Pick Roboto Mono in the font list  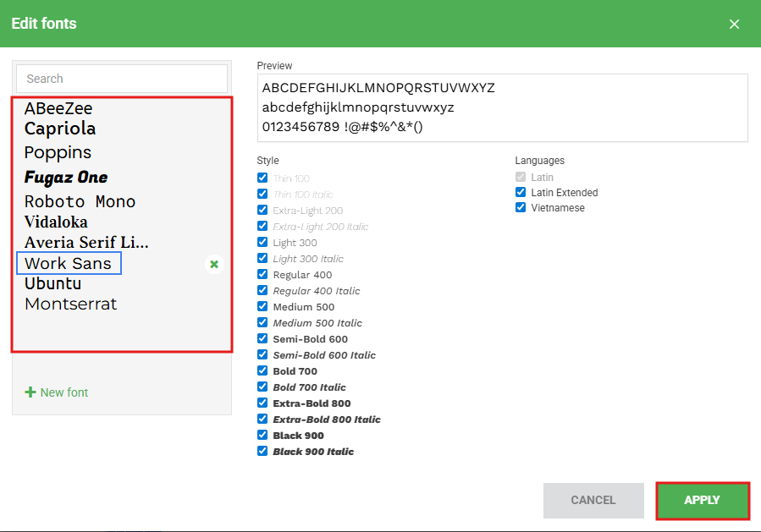[x=80, y=202]
